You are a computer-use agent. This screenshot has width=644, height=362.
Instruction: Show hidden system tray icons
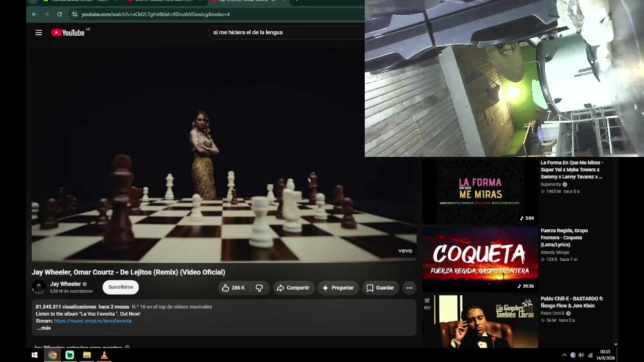coord(564,355)
